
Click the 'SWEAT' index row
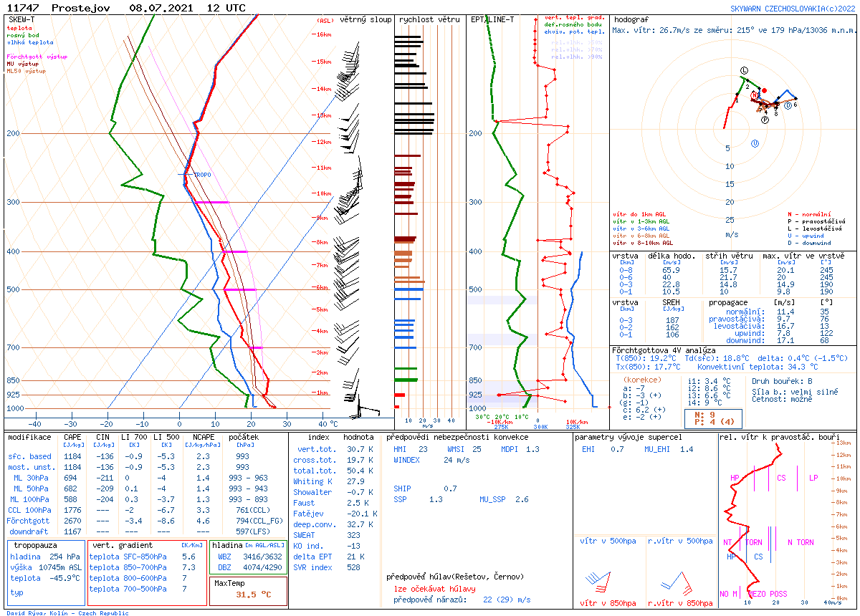327,535
